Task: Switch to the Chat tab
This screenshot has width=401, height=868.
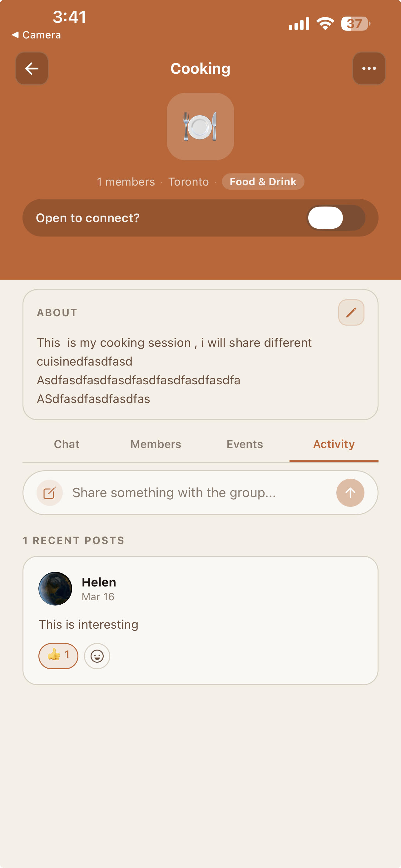Action: pos(67,444)
